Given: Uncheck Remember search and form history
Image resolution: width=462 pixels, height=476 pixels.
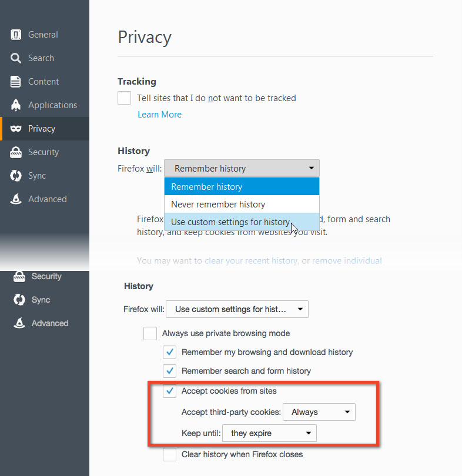Looking at the screenshot, I should tap(169, 371).
